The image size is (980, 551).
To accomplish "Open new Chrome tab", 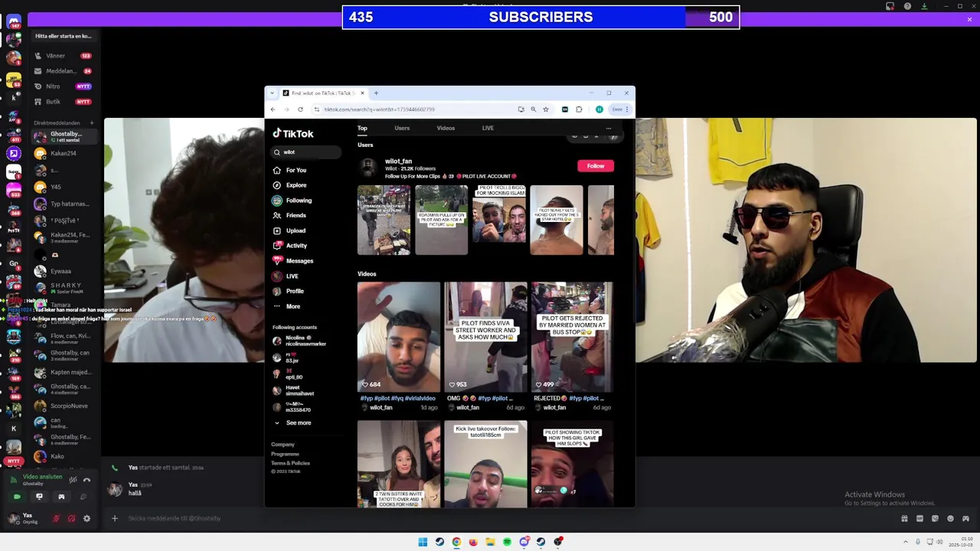I will pos(375,93).
